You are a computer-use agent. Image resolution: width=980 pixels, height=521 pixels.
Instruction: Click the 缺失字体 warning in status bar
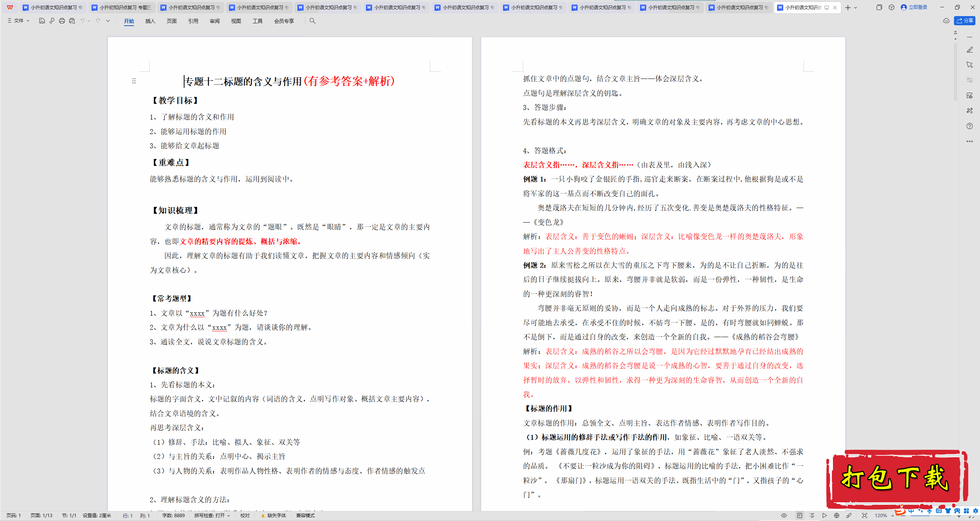click(274, 516)
